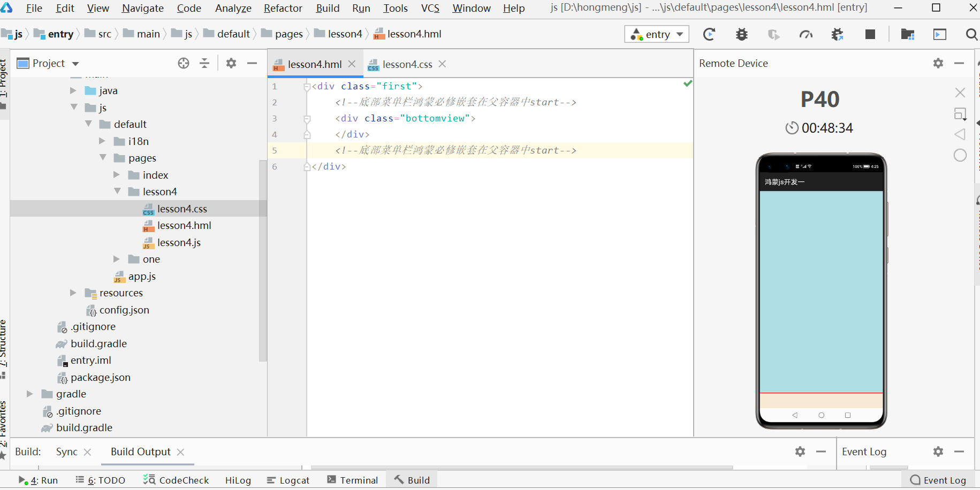Collapse the lesson4 folder
This screenshot has width=980, height=490.
117,191
